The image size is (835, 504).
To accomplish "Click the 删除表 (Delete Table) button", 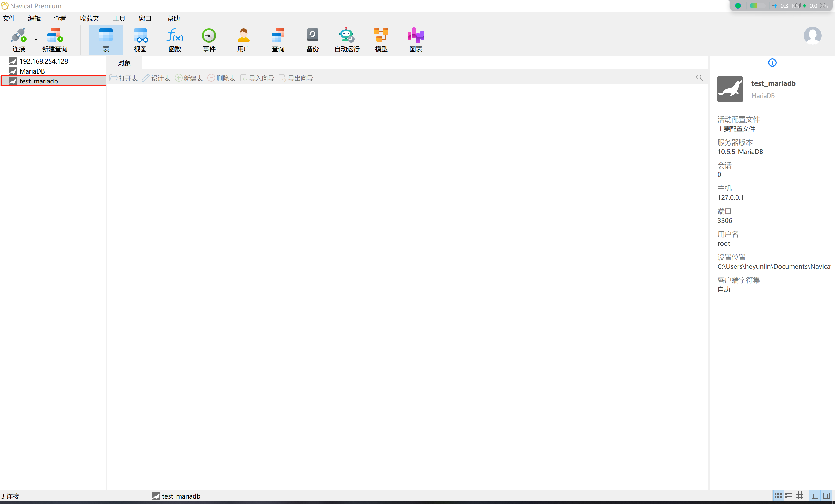I will pyautogui.click(x=221, y=78).
